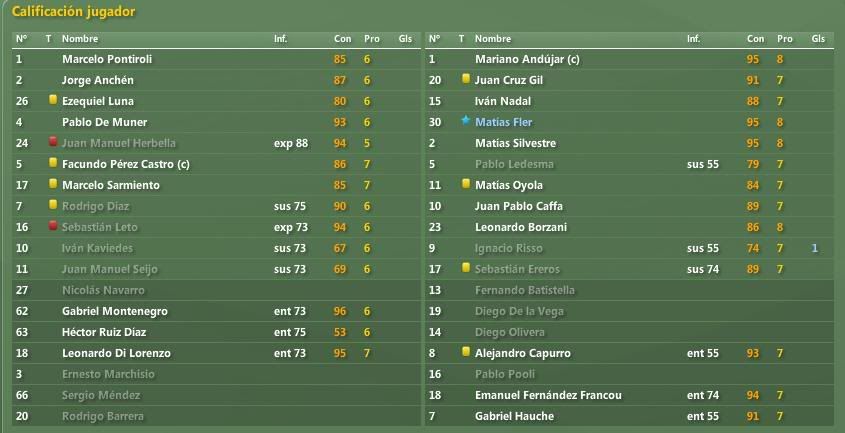Click Juan Cruz Gil's yellow card icon
This screenshot has height=433, width=845.
click(x=466, y=79)
